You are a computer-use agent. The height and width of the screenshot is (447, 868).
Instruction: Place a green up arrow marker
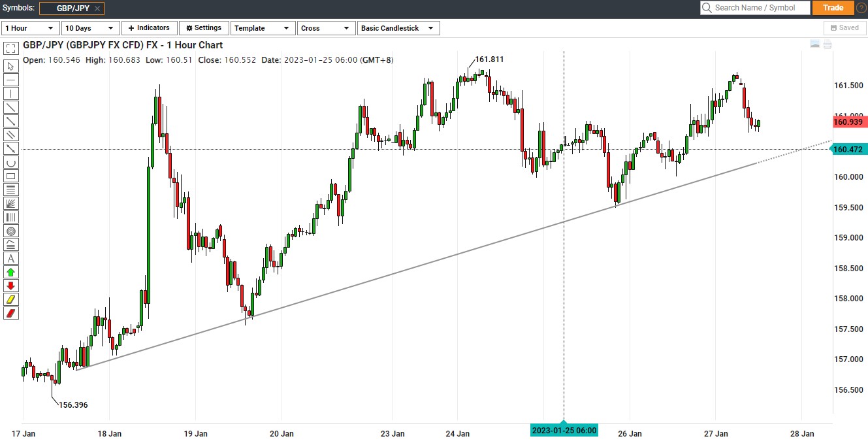(x=11, y=272)
